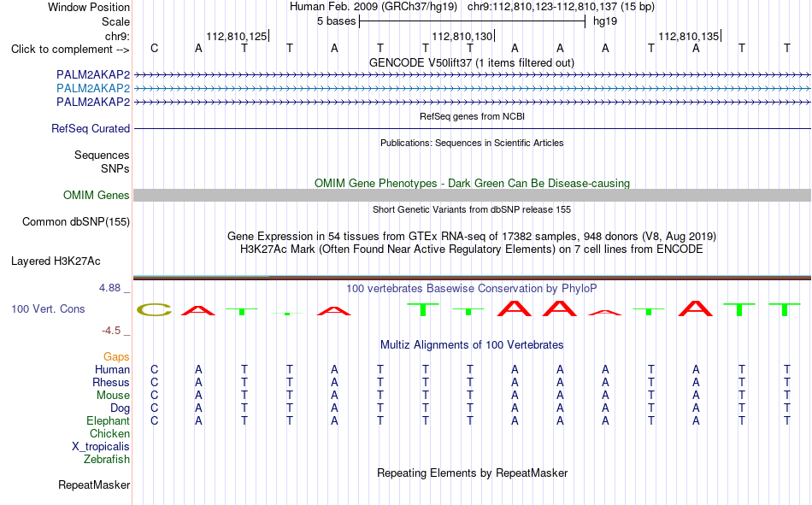The height and width of the screenshot is (505, 812).
Task: Click the Human Feb. 2009 (GRCh37/hg19) header
Action: (374, 7)
